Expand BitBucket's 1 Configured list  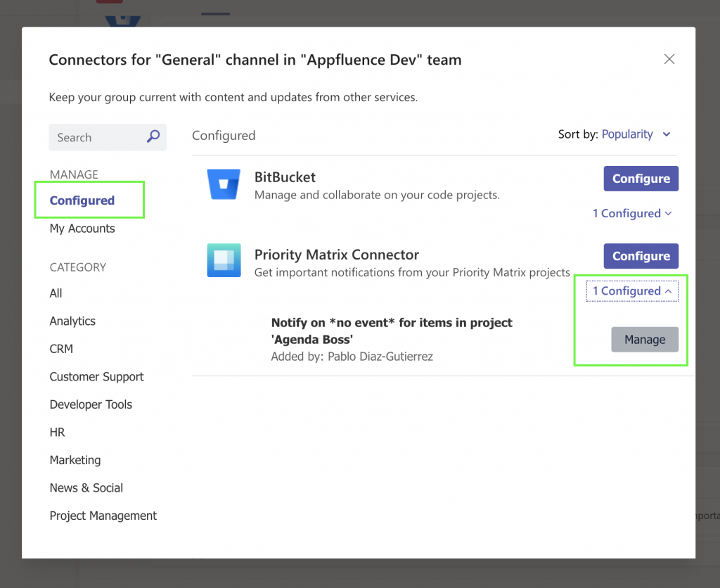coord(631,213)
